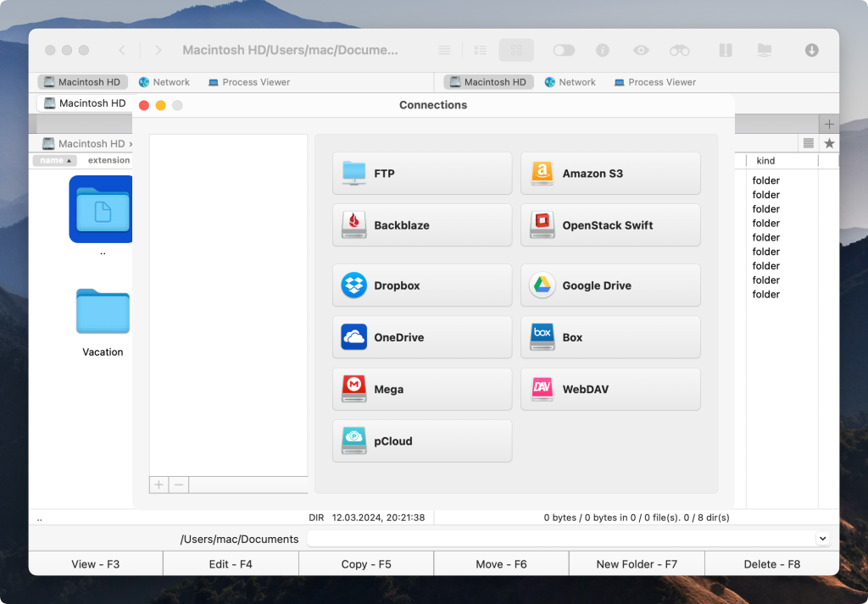
Task: Pick the OneDrive connection
Action: point(422,337)
